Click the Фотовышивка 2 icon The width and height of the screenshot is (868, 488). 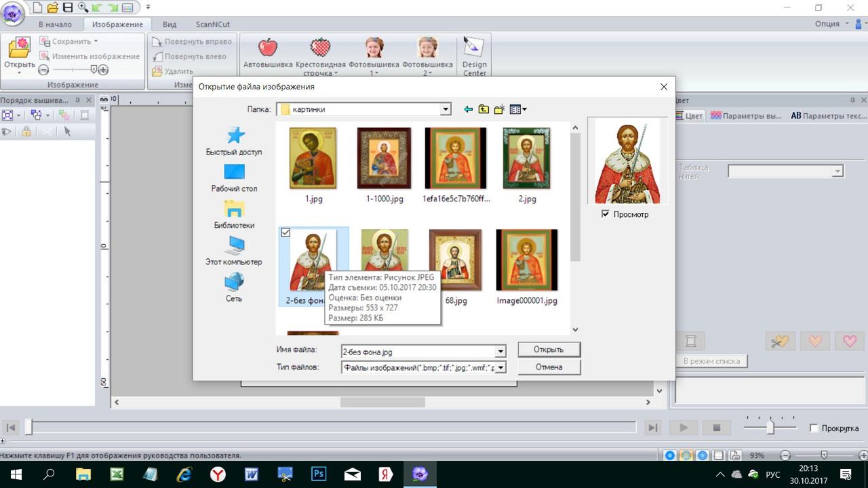pos(427,47)
